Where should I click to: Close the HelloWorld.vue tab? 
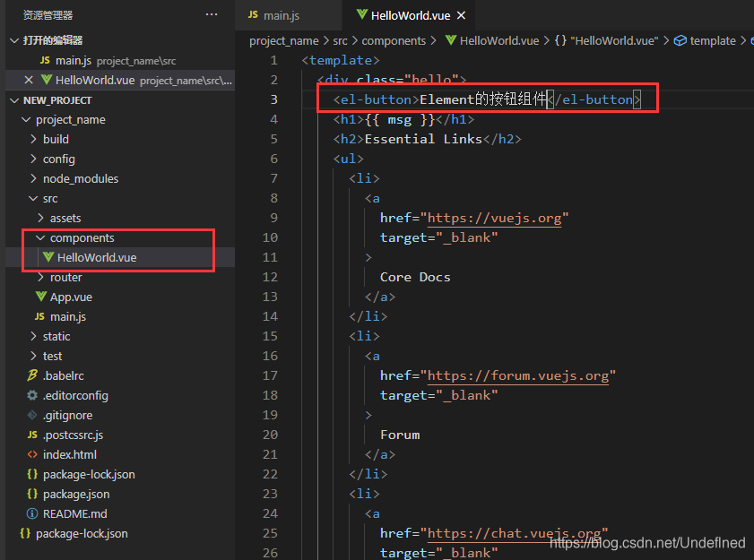[461, 15]
